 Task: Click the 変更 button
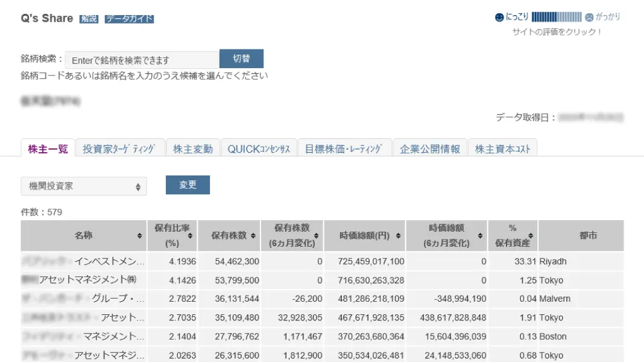click(x=188, y=185)
